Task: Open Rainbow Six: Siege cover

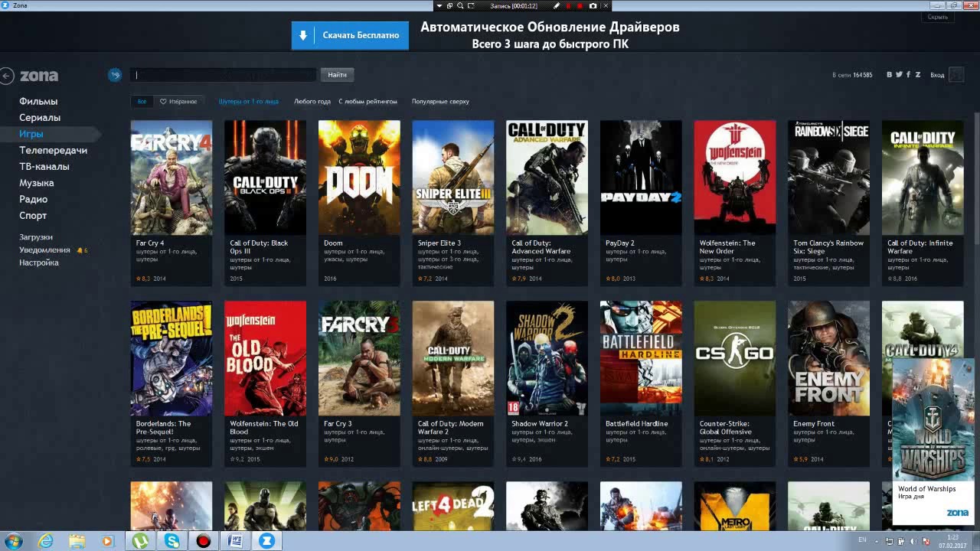Action: [828, 178]
